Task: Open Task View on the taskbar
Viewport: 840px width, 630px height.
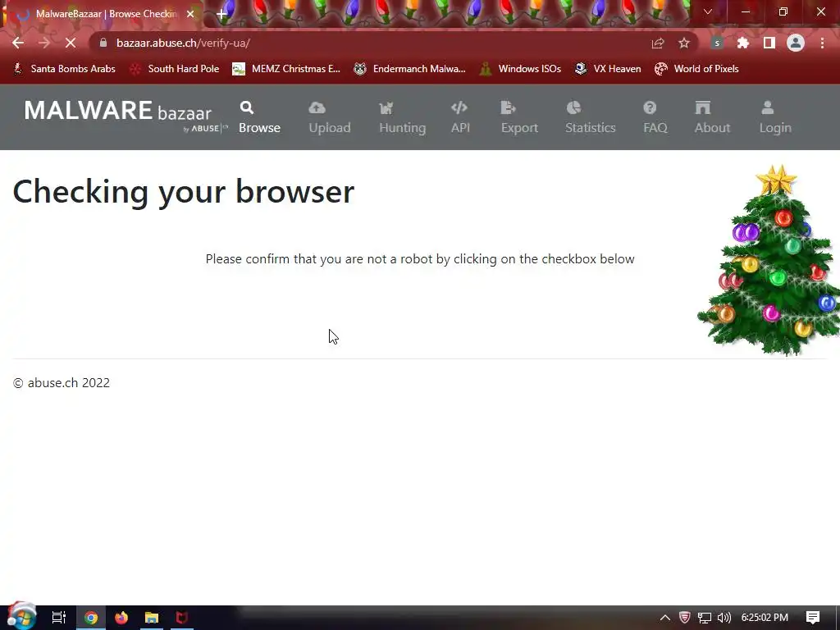Action: [59, 618]
